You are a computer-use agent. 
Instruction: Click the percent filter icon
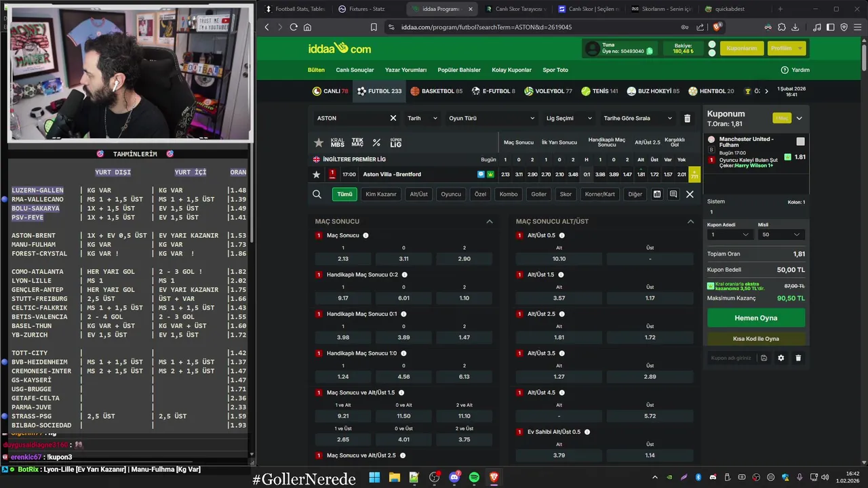tap(376, 142)
